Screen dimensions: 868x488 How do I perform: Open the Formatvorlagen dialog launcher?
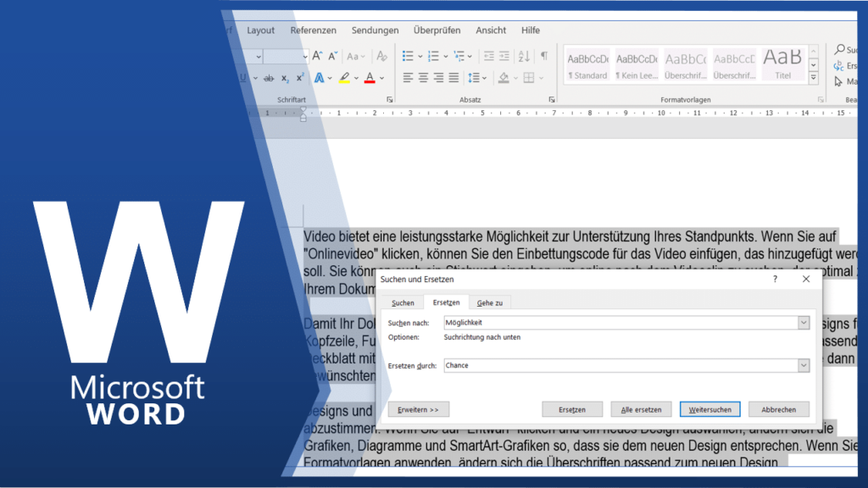(x=821, y=100)
